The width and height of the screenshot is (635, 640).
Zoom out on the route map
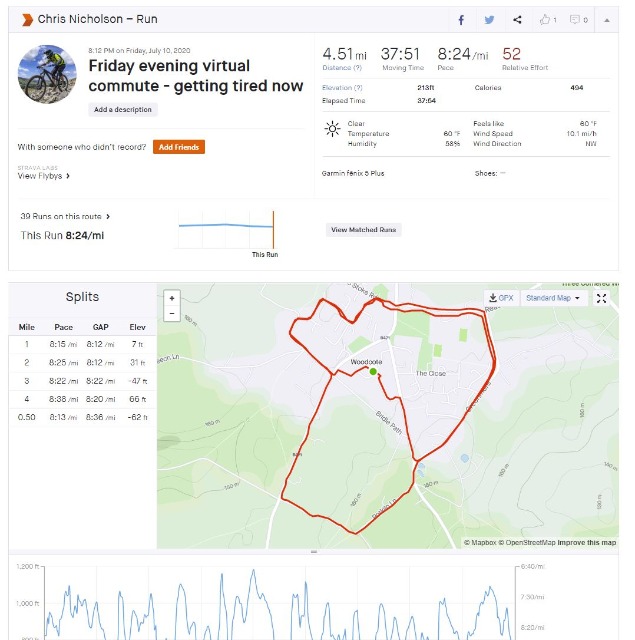[172, 313]
